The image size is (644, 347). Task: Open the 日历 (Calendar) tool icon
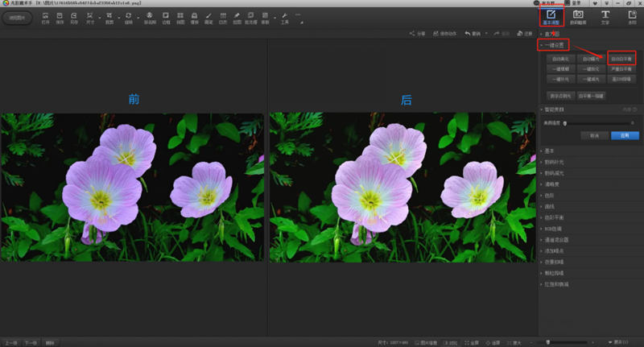coord(223,17)
